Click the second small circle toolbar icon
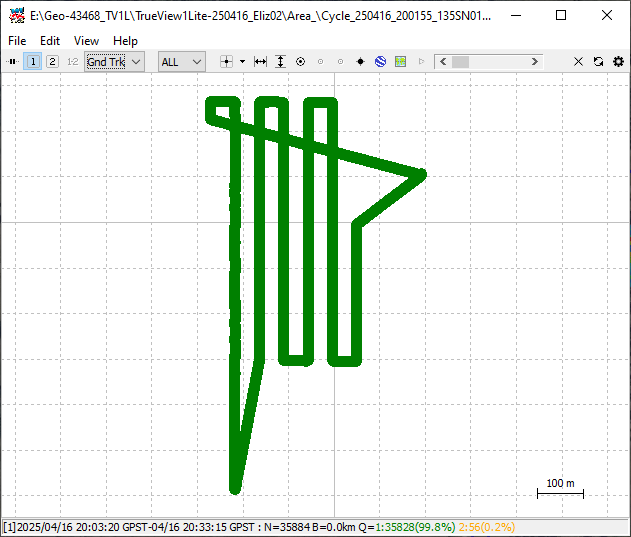 coord(340,62)
